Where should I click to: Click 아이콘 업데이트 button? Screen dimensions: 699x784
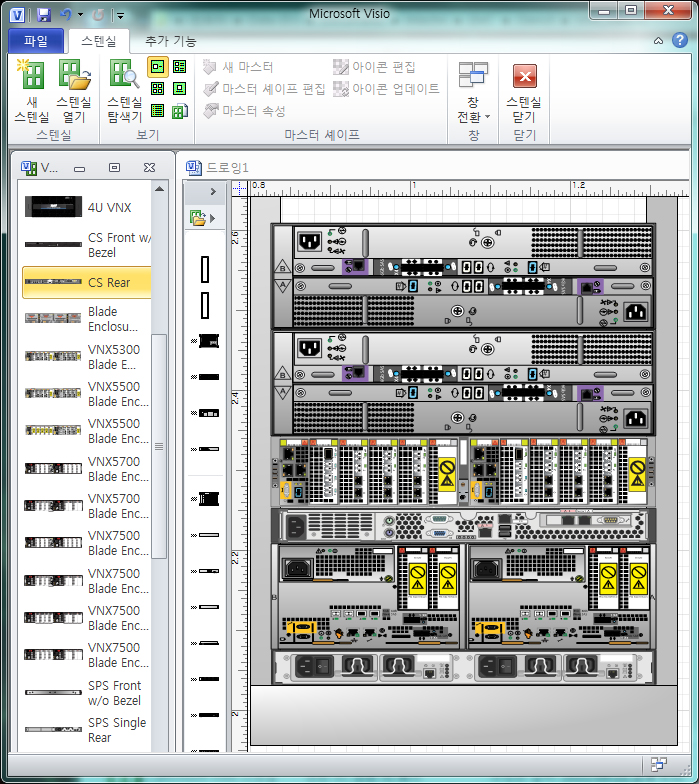click(386, 89)
